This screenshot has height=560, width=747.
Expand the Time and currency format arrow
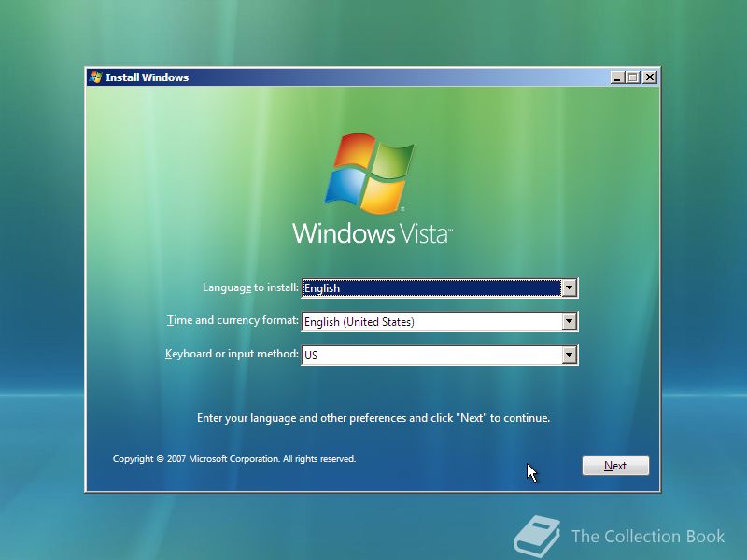569,321
